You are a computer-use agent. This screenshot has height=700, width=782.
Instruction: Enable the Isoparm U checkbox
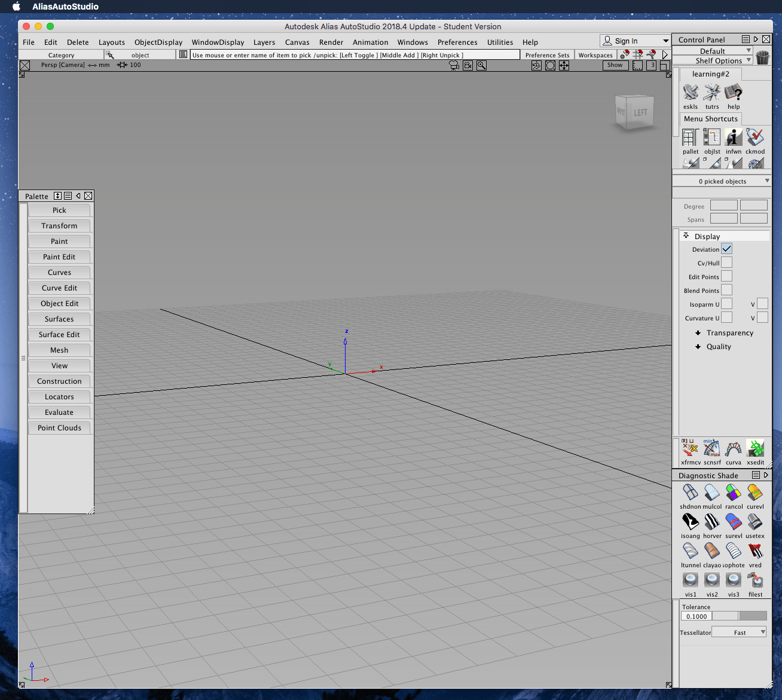[x=726, y=304]
